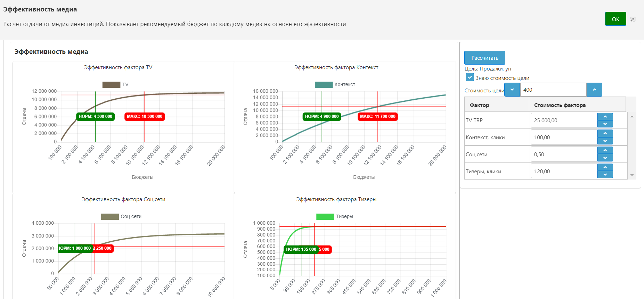644x299 pixels.
Task: Increase TV TRP factor cost with up arrow
Action: (605, 117)
